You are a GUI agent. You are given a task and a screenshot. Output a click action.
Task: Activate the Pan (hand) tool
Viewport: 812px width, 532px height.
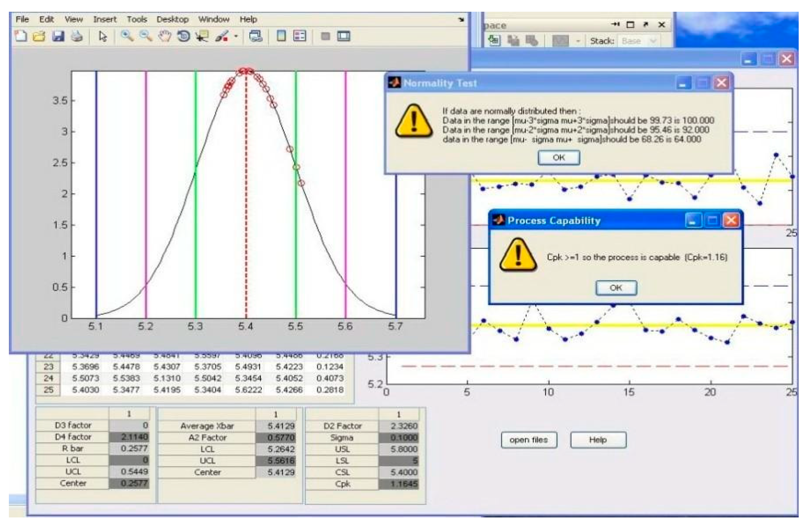point(165,37)
